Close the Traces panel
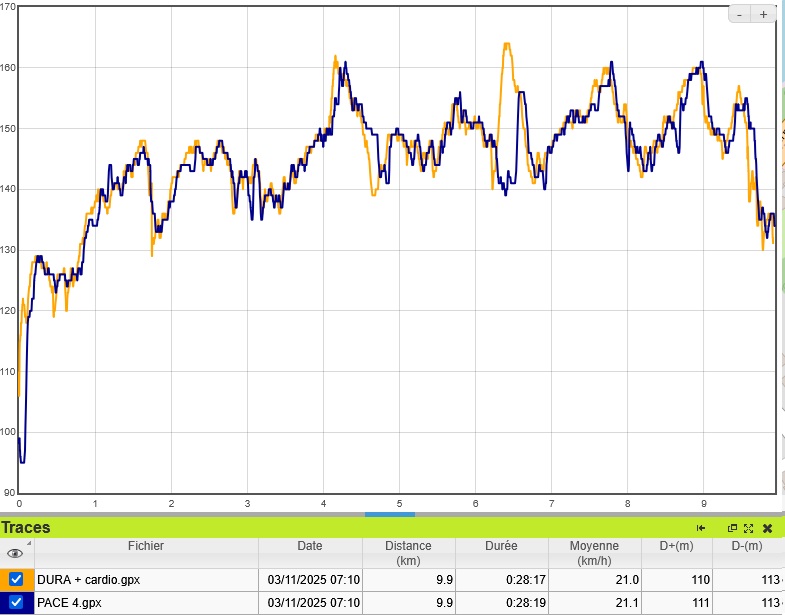785x615 pixels. pyautogui.click(x=768, y=528)
